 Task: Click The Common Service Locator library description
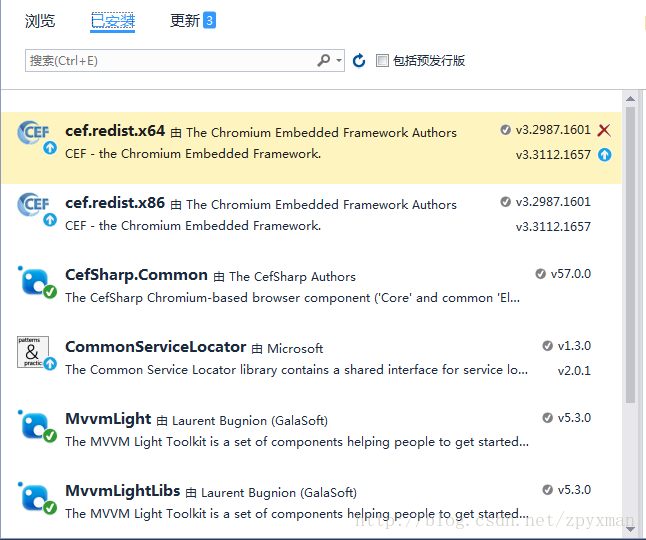[x=296, y=370]
